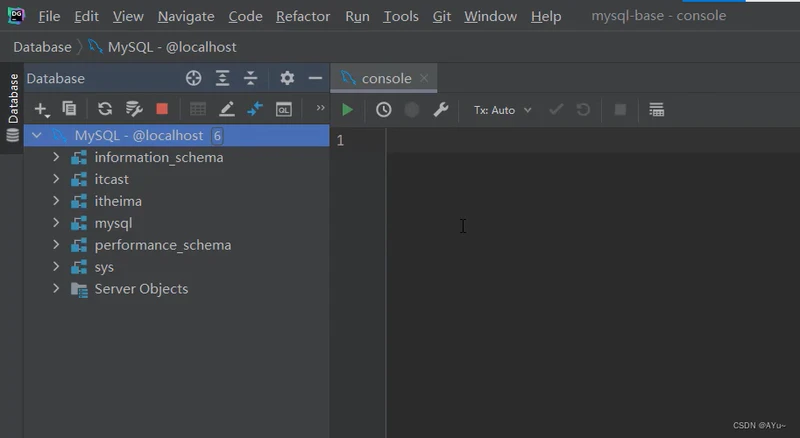
Task: Open console settings wrench icon
Action: (440, 110)
